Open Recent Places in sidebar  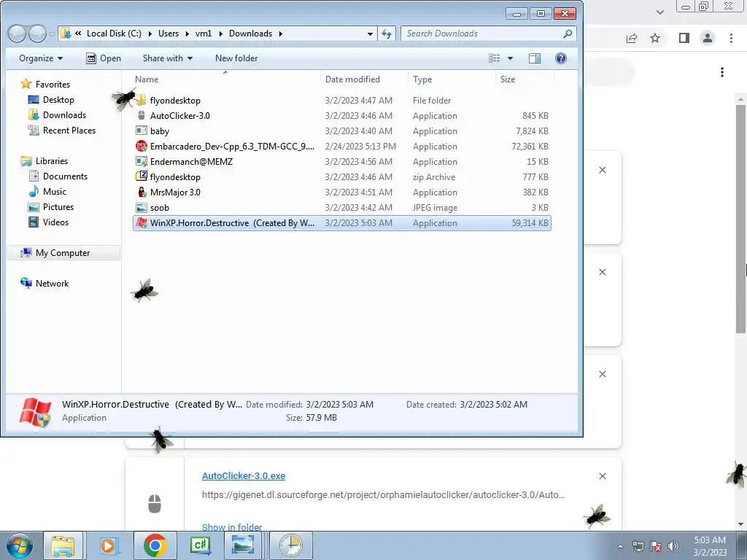click(x=69, y=130)
